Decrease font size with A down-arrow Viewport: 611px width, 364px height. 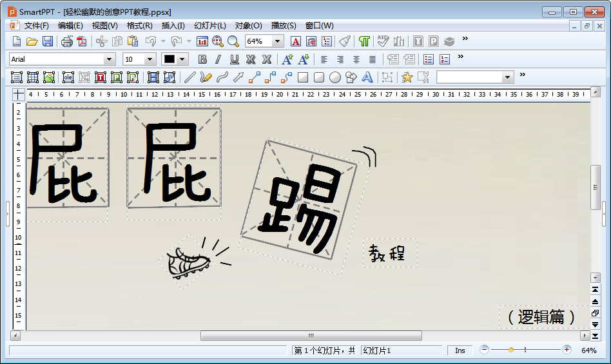(x=303, y=59)
